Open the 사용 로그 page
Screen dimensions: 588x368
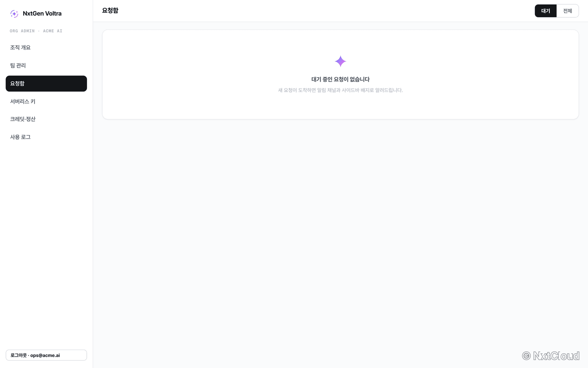(46, 137)
